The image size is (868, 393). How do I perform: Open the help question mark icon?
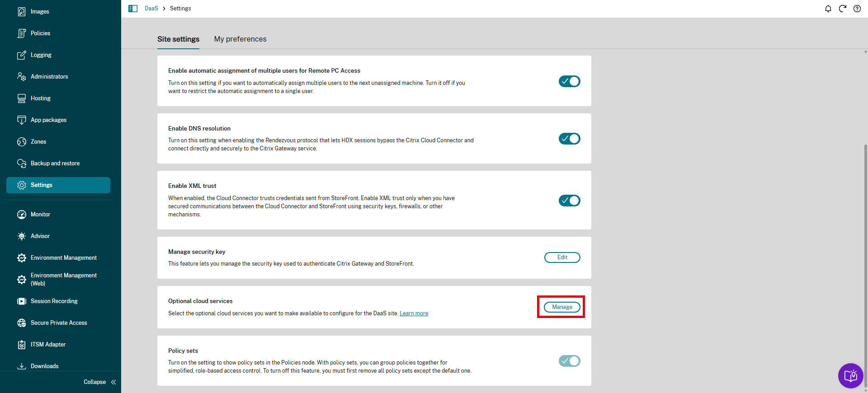point(857,9)
